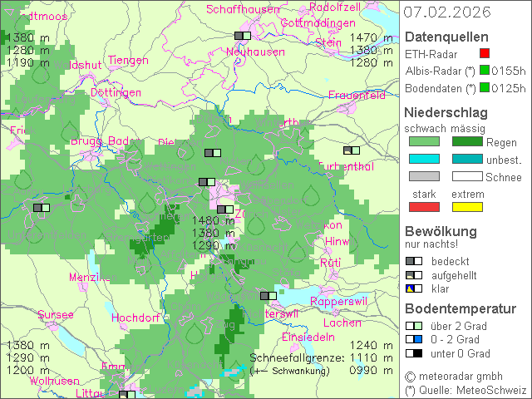532x399 pixels.
Task: Select the '0 - 2 Grad' temperature icon
Action: (413, 339)
